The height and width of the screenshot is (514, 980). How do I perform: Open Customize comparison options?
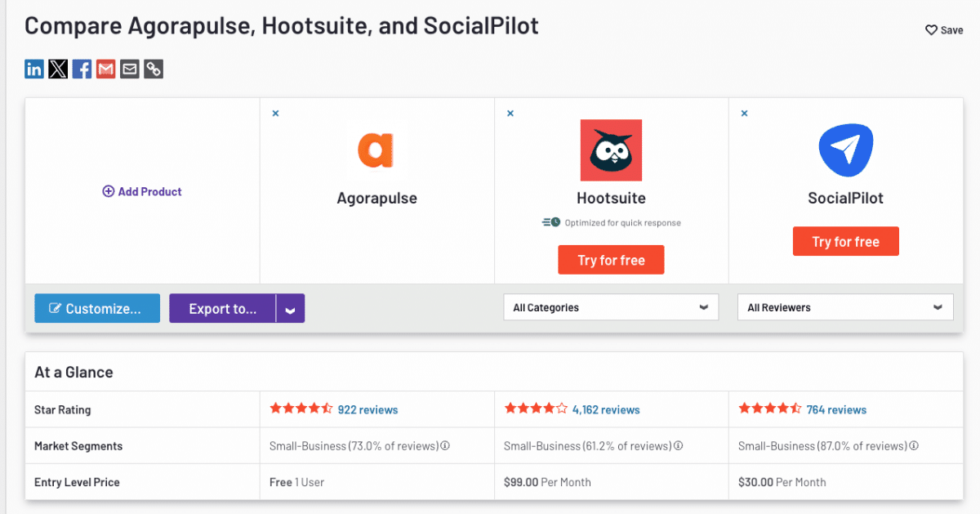tap(96, 308)
